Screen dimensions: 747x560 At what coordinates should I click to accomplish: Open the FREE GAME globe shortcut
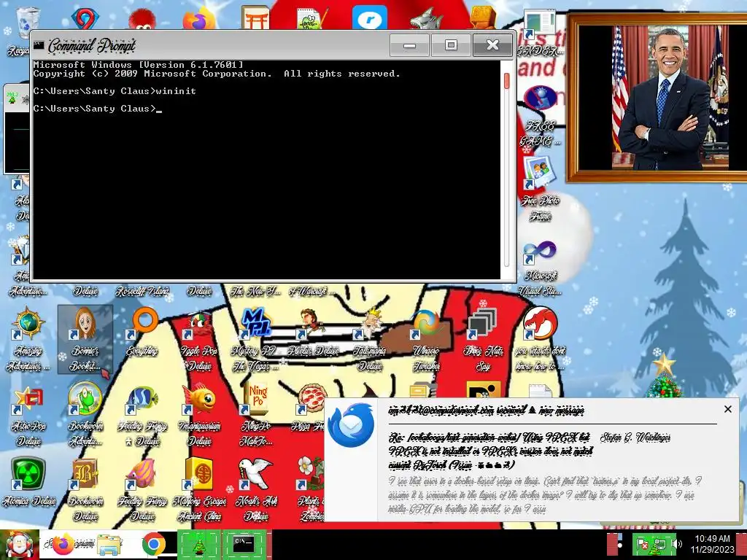[540, 116]
